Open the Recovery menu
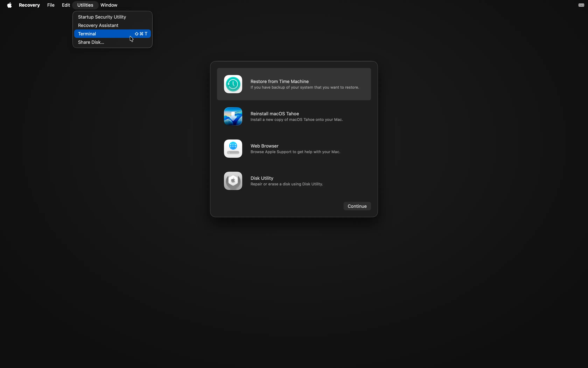Image resolution: width=588 pixels, height=368 pixels. pos(29,5)
